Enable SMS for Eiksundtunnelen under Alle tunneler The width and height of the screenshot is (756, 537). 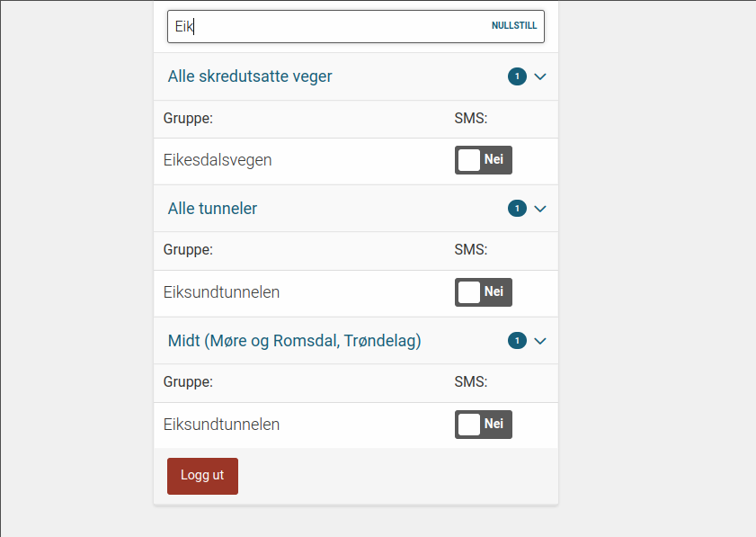coord(483,292)
